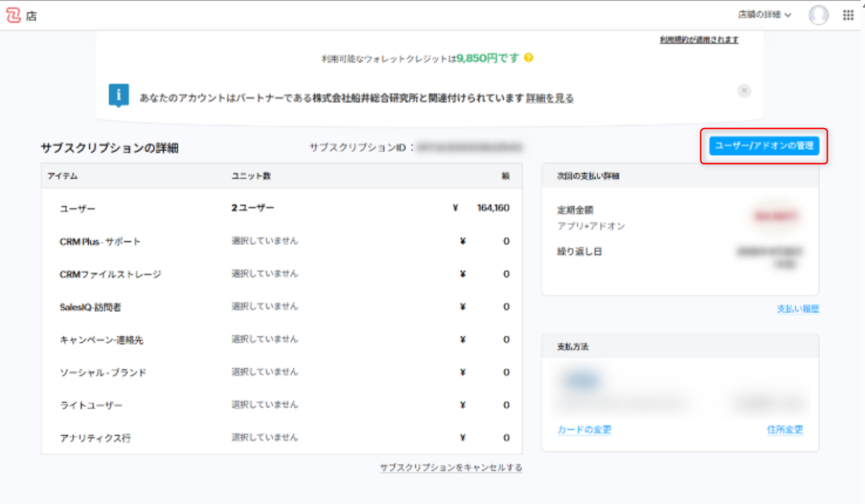
Task: Click the blue info icon in banner
Action: coord(118,94)
